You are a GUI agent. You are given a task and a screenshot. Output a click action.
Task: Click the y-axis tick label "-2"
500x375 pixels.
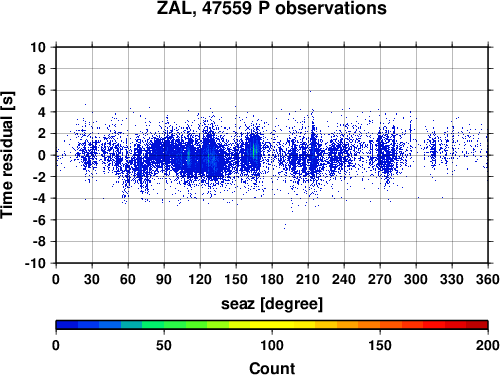pyautogui.click(x=39, y=177)
